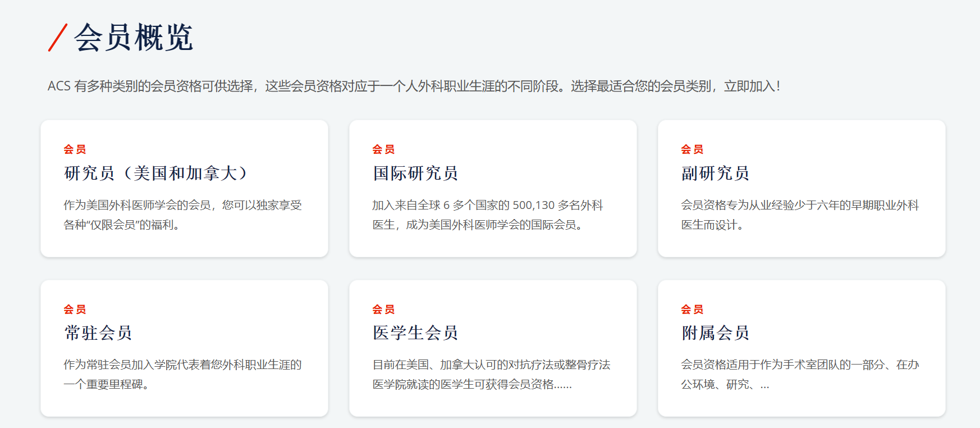This screenshot has height=428, width=980.
Task: Click description 会员资格适用于作为手术室团队 text
Action: click(x=800, y=375)
